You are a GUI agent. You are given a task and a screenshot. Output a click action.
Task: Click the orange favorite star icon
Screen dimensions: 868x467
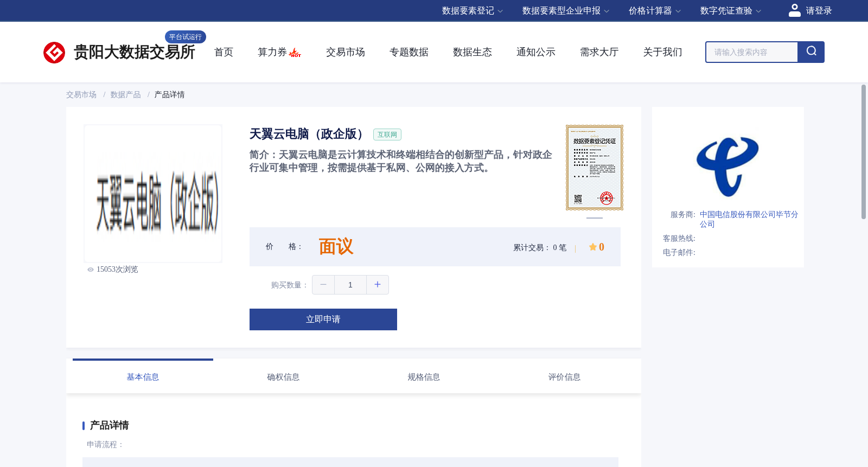coord(593,247)
